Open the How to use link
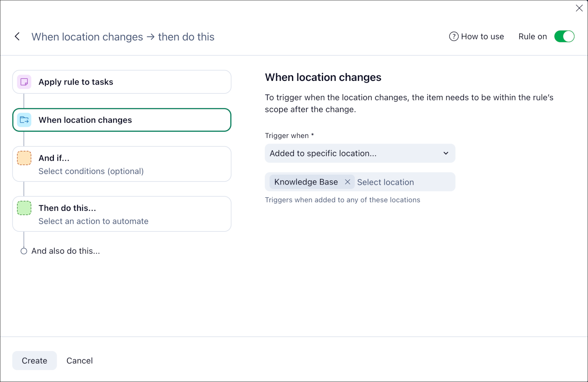Screen dimensions: 588x382 click(482, 37)
